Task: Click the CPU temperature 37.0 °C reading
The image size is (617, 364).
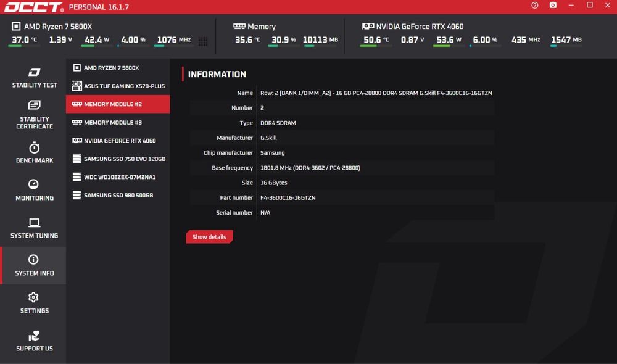Action: [24, 39]
